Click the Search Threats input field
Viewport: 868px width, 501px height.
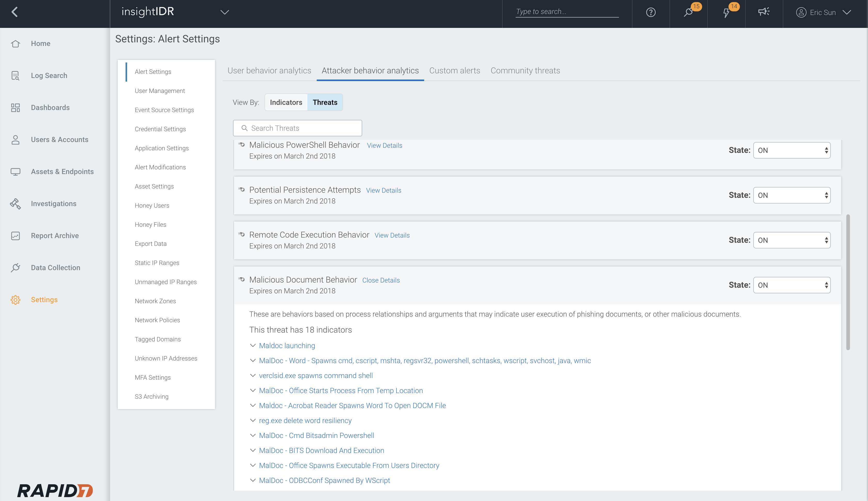click(298, 128)
